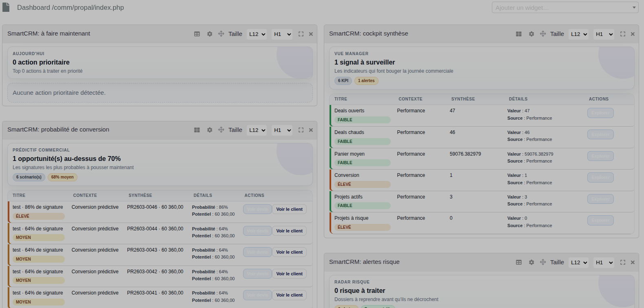Click 'Voir le client' for PR2603-0042

pos(290,274)
